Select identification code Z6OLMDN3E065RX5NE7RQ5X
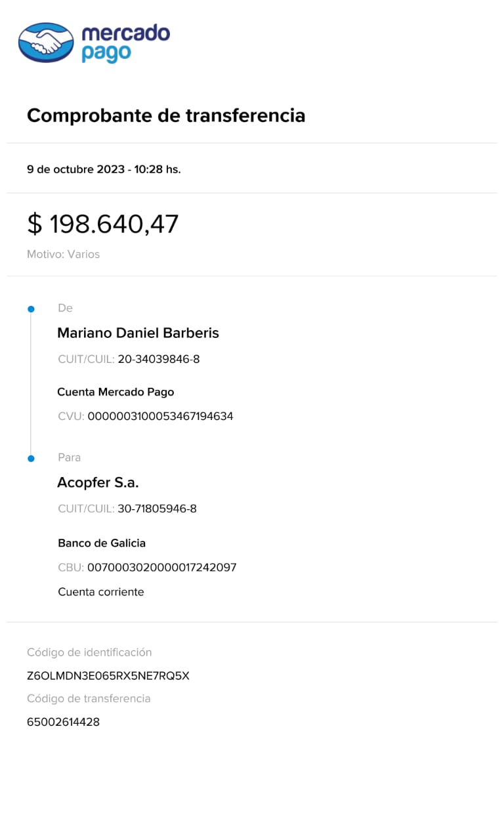504x840 pixels. [x=108, y=676]
